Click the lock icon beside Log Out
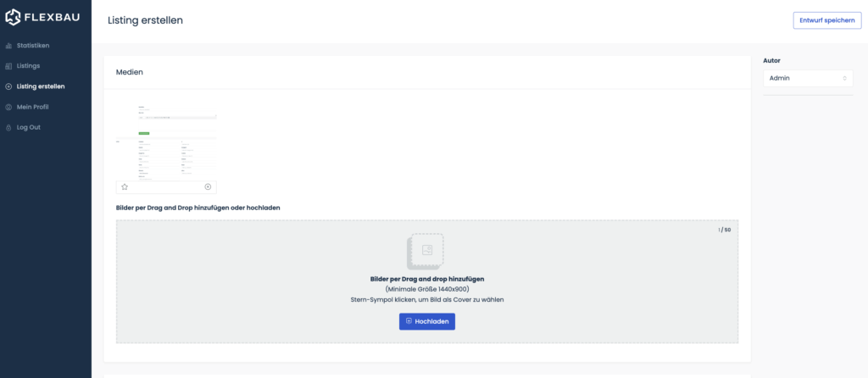The height and width of the screenshot is (378, 868). pos(8,127)
